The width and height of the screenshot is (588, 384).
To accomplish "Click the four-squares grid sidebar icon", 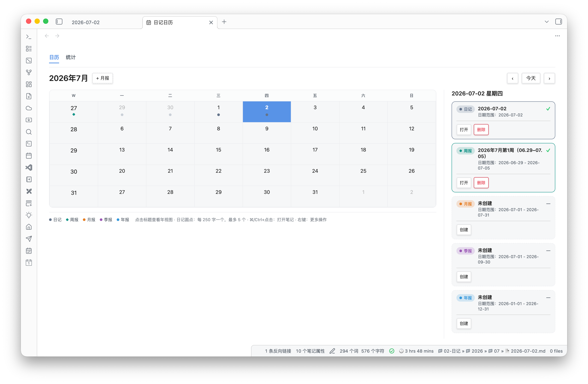I will point(29,84).
